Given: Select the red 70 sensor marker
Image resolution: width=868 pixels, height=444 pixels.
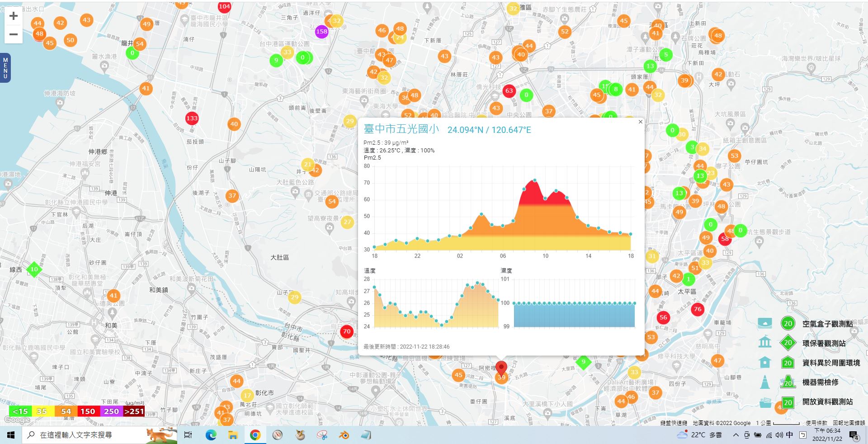Looking at the screenshot, I should coord(347,331).
